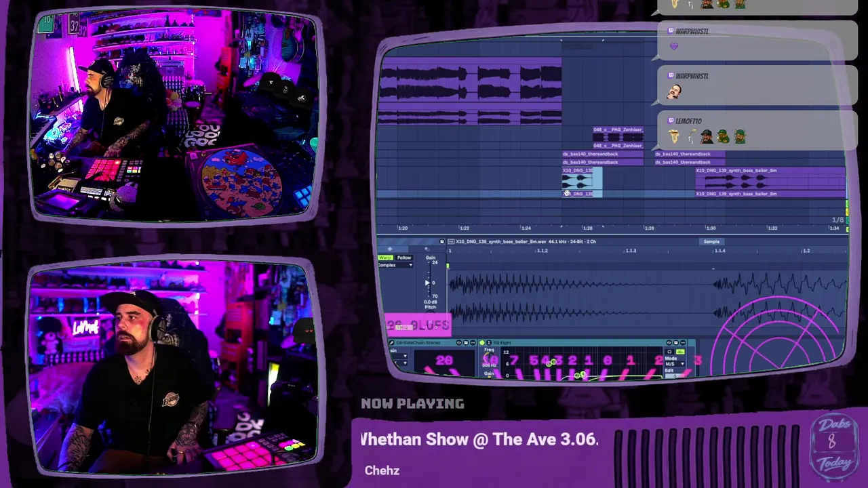Toggle the Warp button in clip view
868x488 pixels.
click(x=386, y=258)
